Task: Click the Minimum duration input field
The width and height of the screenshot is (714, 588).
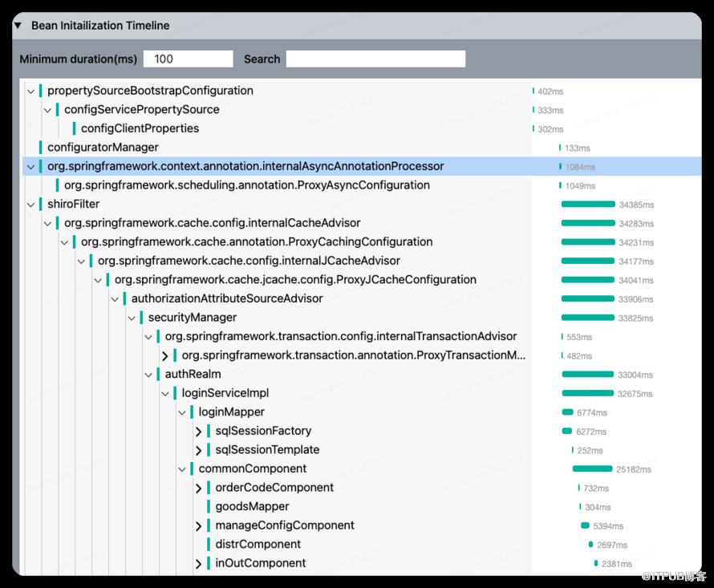Action: tap(188, 59)
